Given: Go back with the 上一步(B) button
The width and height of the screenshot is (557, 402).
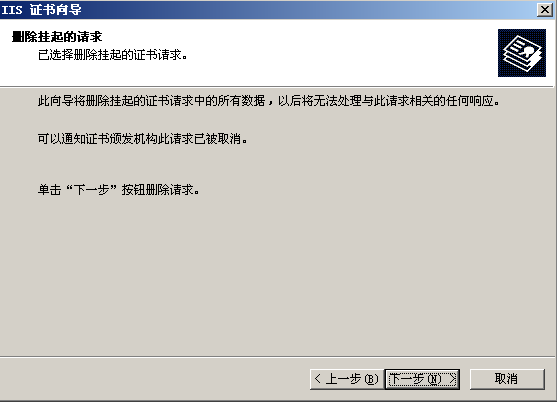Looking at the screenshot, I should coord(347,379).
